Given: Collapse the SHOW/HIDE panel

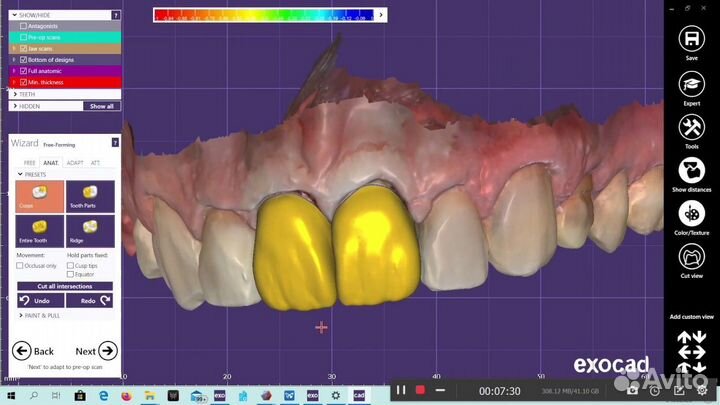Looking at the screenshot, I should (14, 16).
